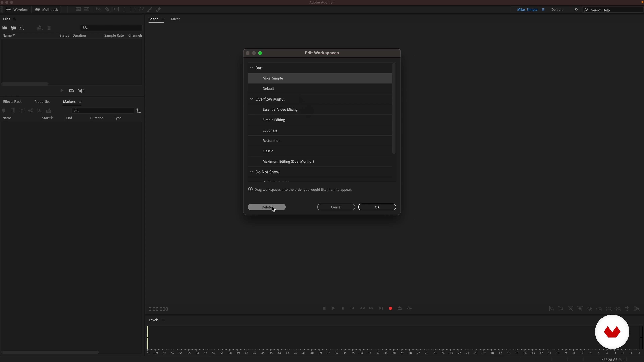
Task: Select the Move tool
Action: click(x=98, y=9)
